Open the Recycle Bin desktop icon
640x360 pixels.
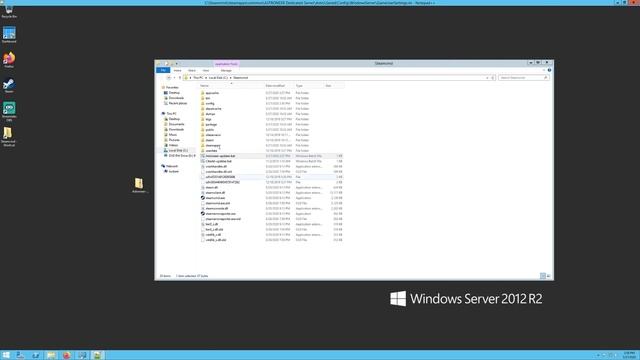pyautogui.click(x=9, y=12)
